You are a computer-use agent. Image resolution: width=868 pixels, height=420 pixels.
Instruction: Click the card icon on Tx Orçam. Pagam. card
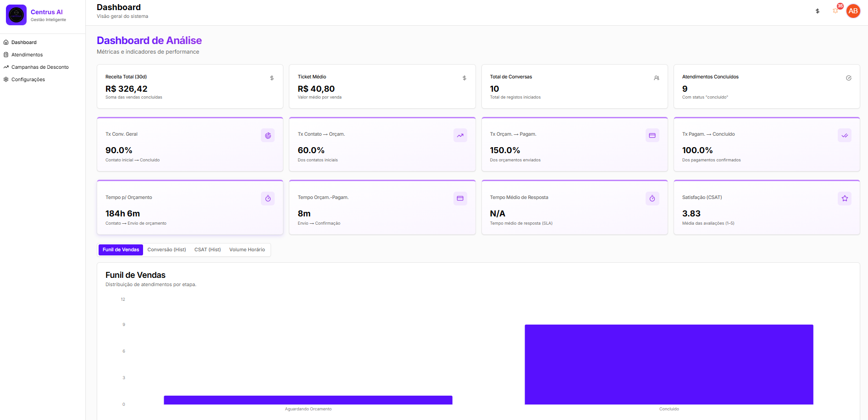click(652, 135)
